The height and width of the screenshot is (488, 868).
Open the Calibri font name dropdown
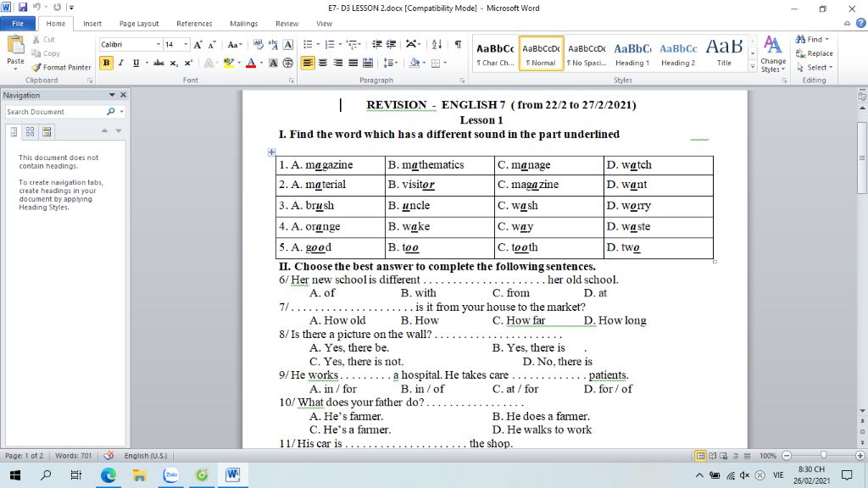[158, 44]
